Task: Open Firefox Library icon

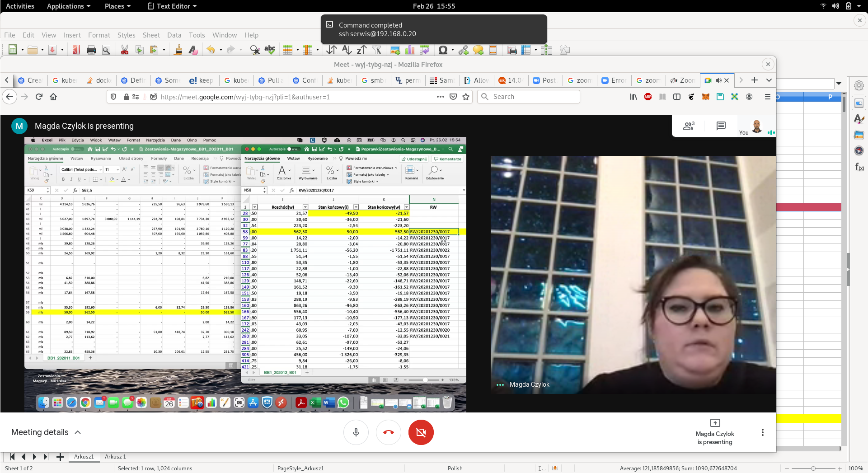Action: tap(633, 97)
